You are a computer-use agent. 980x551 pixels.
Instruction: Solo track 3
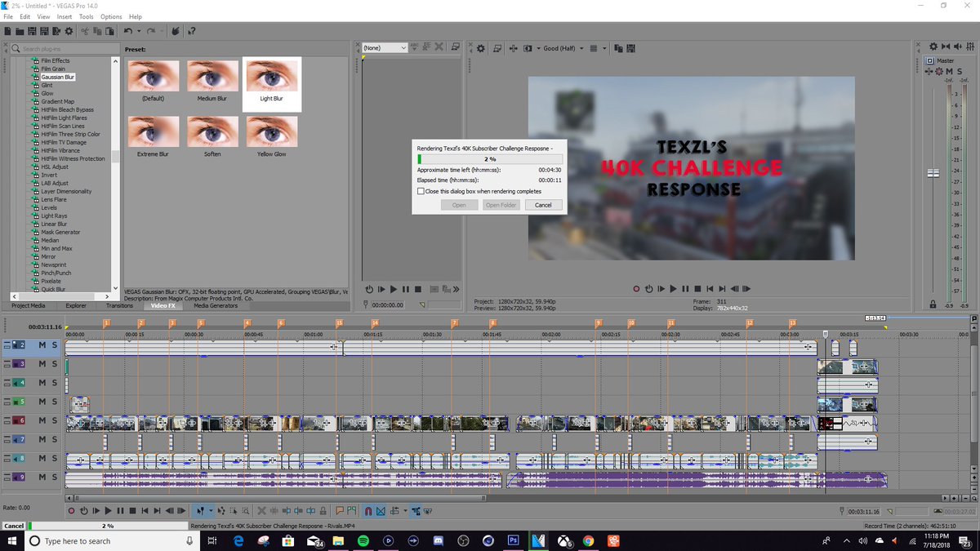click(55, 364)
